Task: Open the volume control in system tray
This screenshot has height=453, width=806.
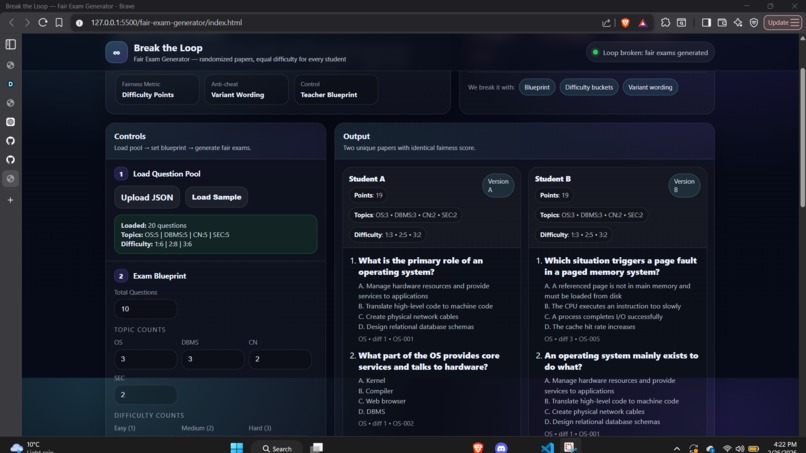Action: pyautogui.click(x=740, y=448)
